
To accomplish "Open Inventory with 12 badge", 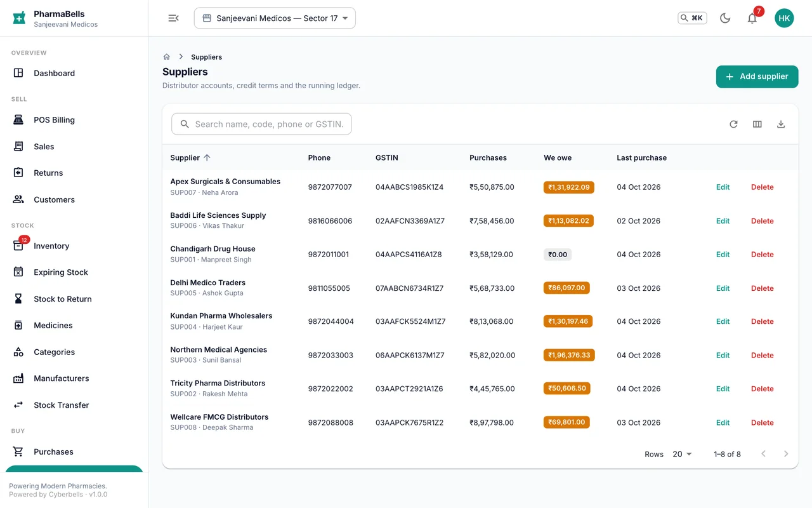I will click(74, 246).
